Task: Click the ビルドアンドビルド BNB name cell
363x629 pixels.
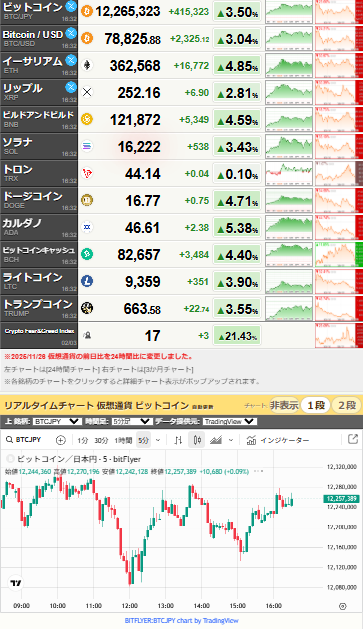Action: (39, 119)
